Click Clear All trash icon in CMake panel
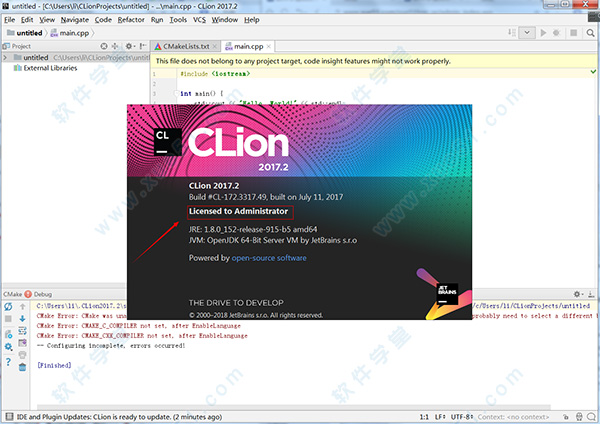 point(23,367)
